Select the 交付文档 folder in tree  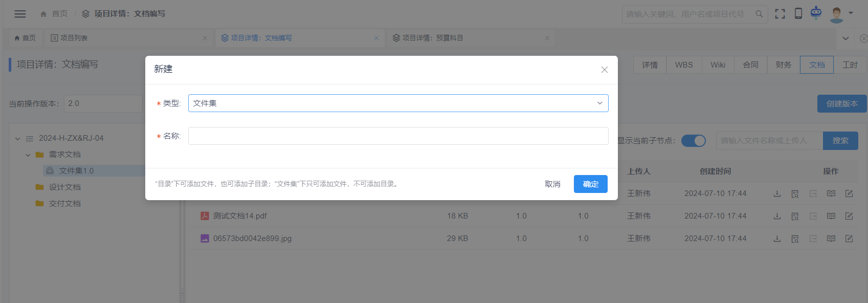click(65, 204)
